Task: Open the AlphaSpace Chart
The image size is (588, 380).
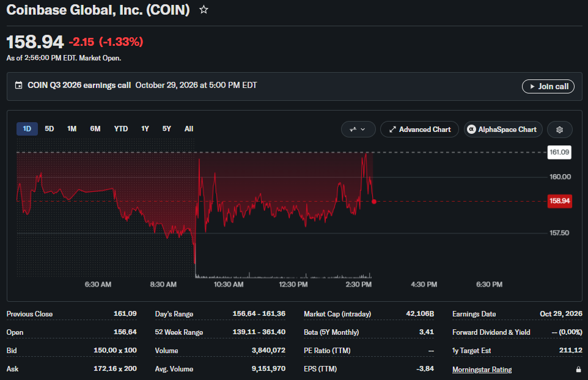Action: pyautogui.click(x=503, y=130)
